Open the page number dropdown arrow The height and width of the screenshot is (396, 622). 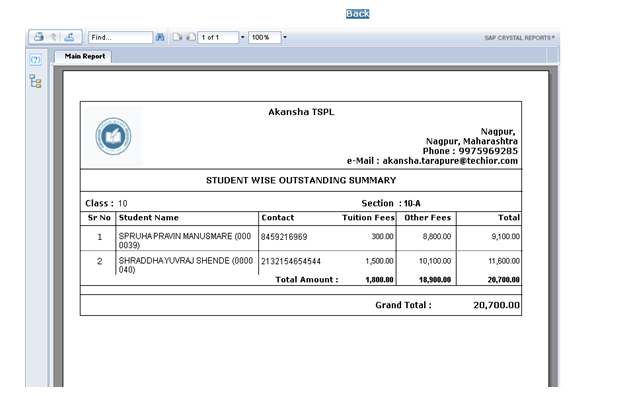pos(243,37)
